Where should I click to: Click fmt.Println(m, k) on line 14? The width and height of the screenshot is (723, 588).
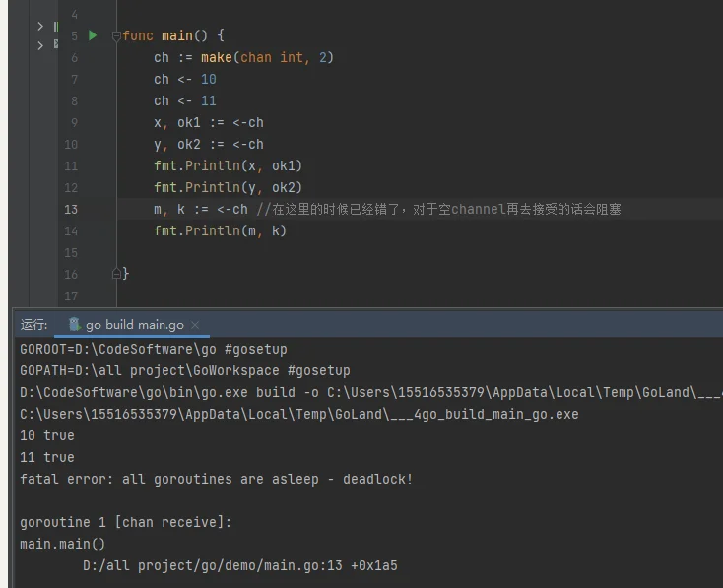point(220,230)
